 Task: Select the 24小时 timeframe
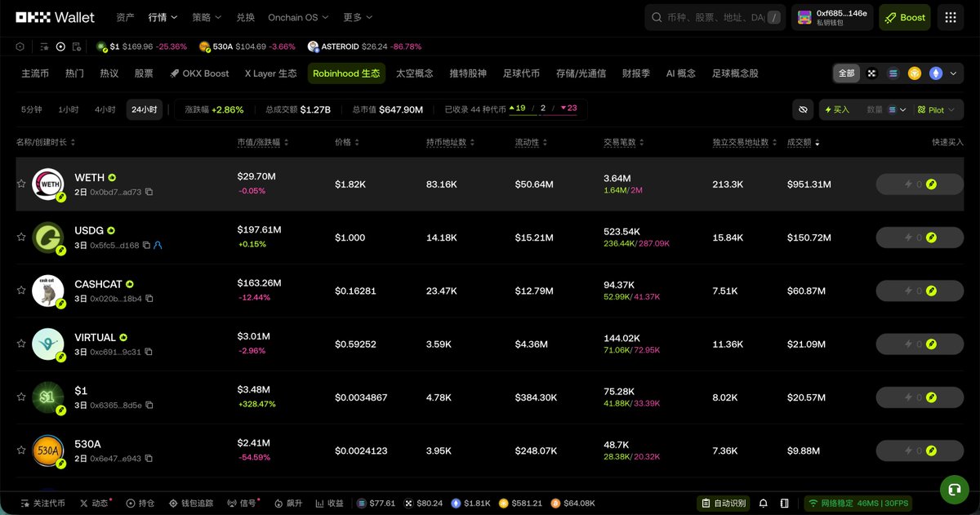point(145,109)
